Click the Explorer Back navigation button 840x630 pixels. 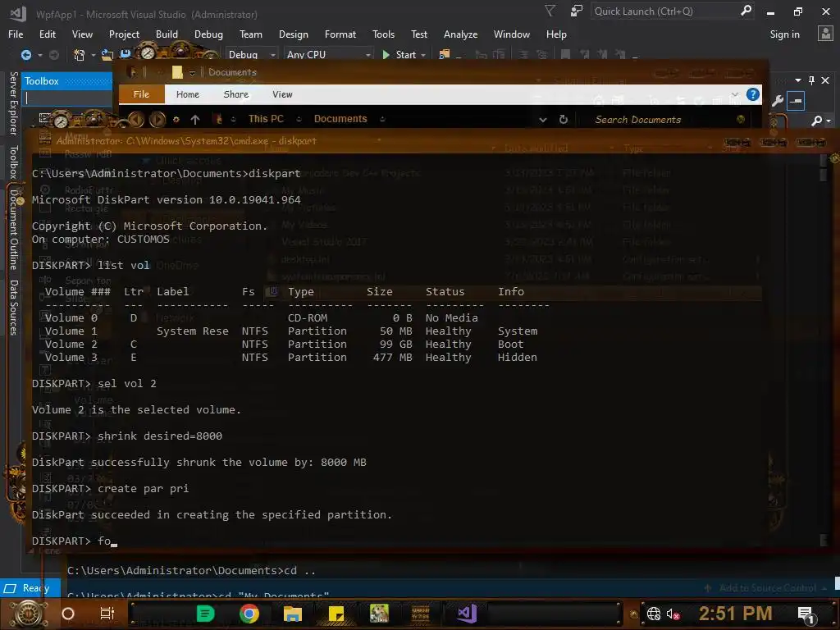(136, 119)
